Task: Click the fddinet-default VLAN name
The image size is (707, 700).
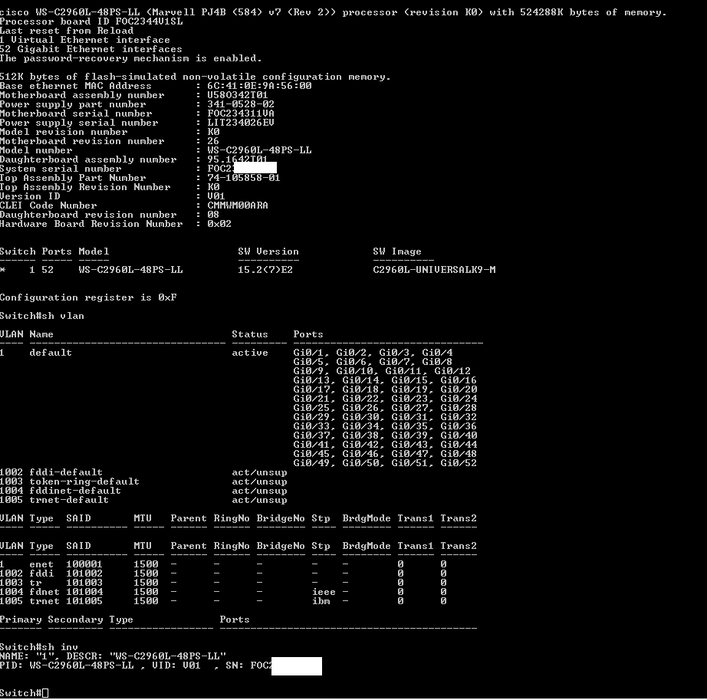Action: pyautogui.click(x=75, y=491)
